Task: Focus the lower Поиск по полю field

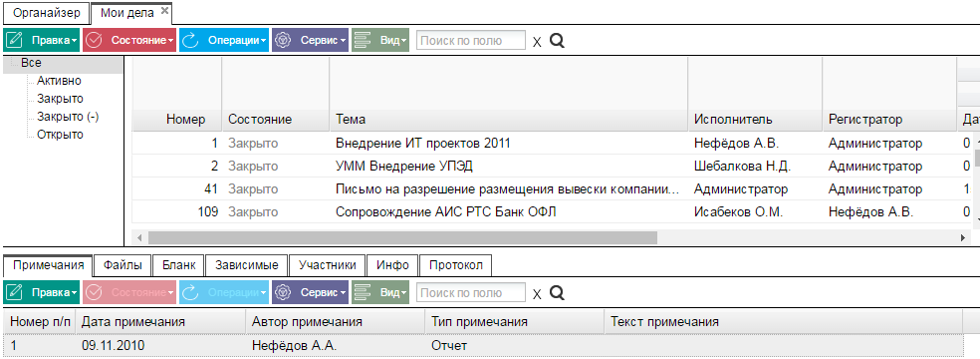Action: [471, 293]
